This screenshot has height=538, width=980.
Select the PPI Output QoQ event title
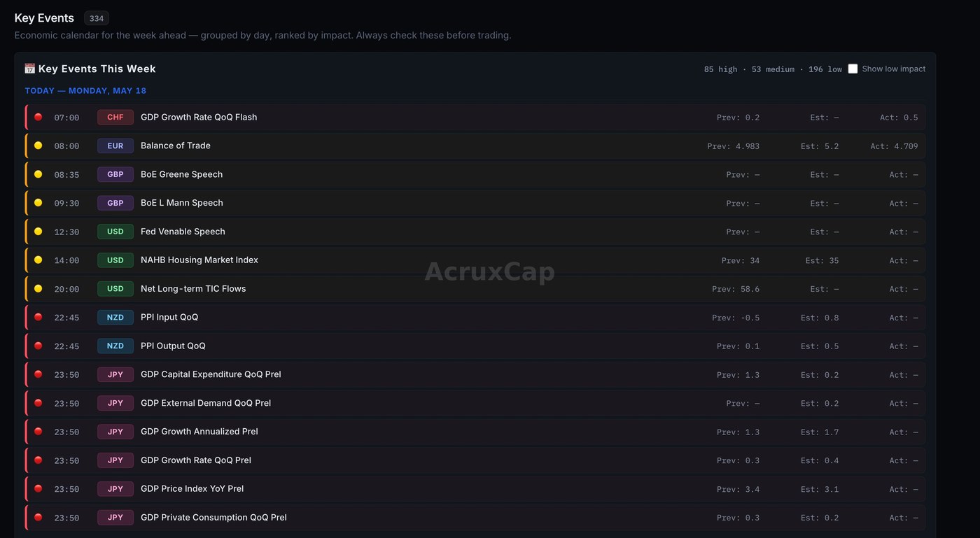pyautogui.click(x=173, y=346)
